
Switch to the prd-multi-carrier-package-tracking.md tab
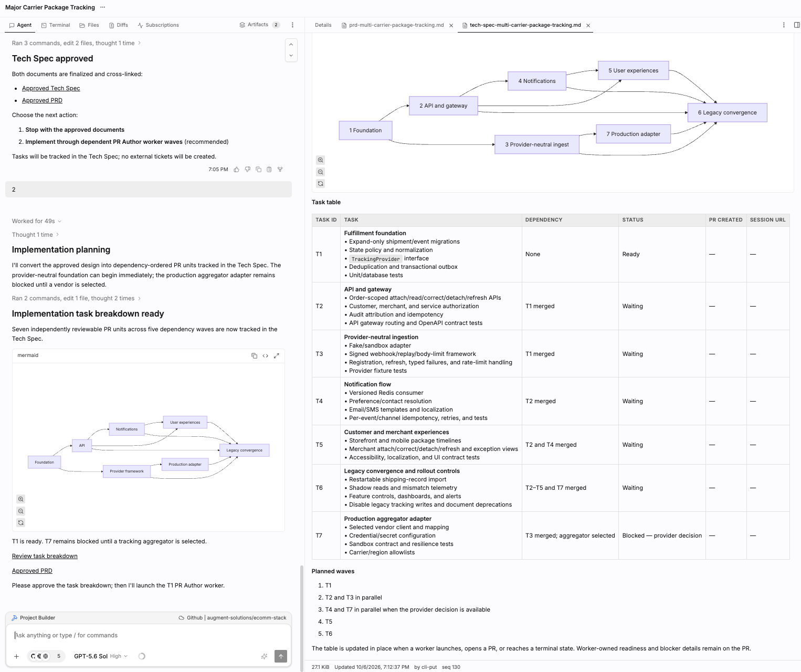click(392, 25)
